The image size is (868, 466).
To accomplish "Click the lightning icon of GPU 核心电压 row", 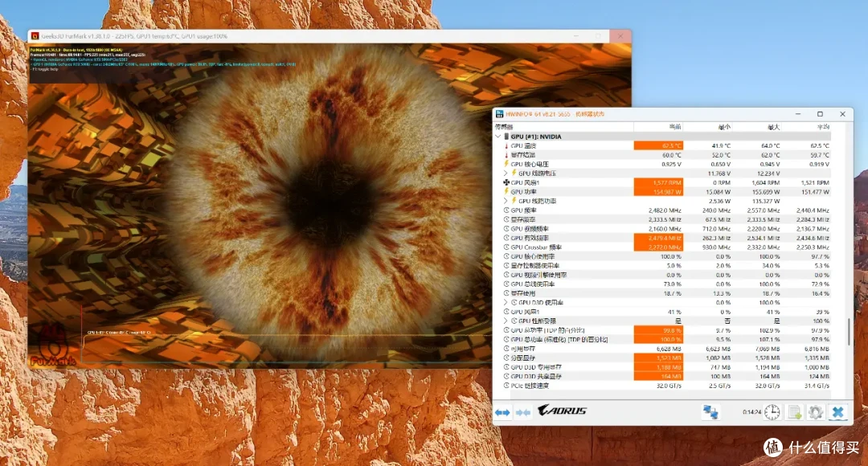I will [x=506, y=164].
